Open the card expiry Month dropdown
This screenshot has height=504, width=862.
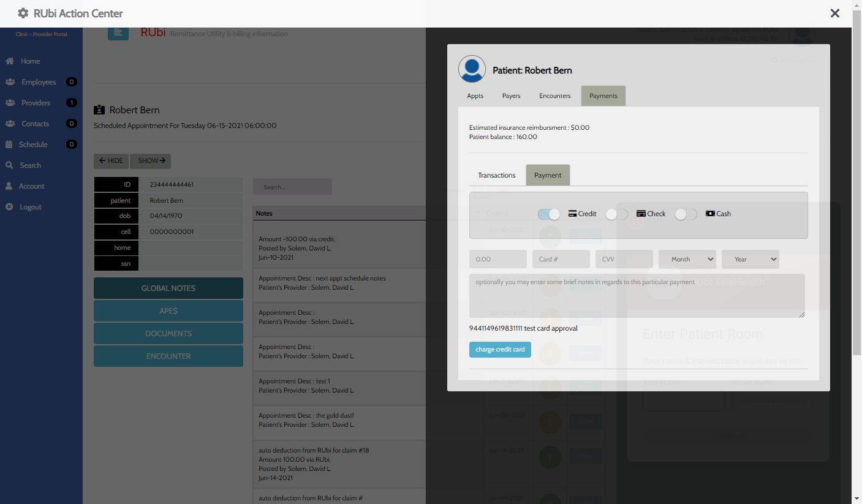(687, 259)
